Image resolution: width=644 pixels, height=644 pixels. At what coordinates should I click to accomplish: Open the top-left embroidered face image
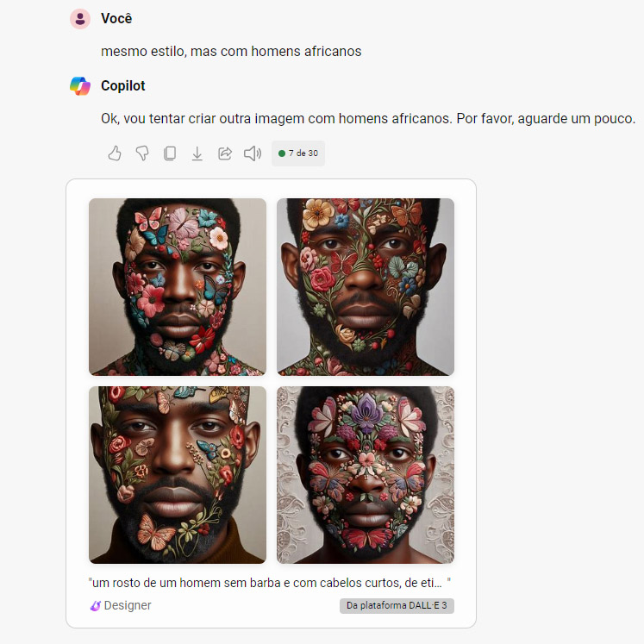click(178, 287)
